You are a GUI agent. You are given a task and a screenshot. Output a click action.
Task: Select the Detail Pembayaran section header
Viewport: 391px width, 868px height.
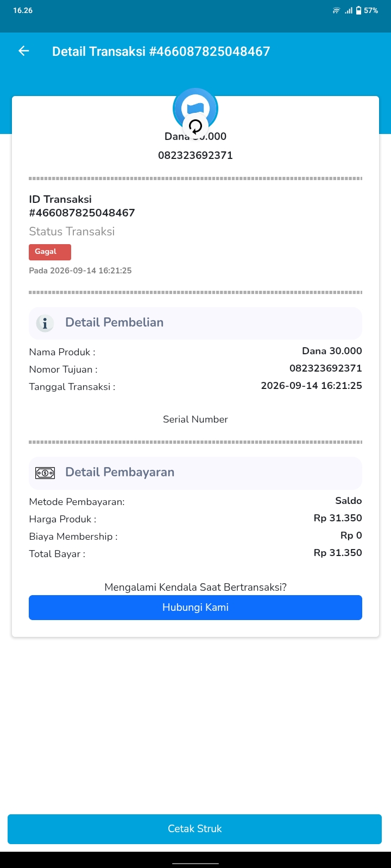tap(195, 473)
